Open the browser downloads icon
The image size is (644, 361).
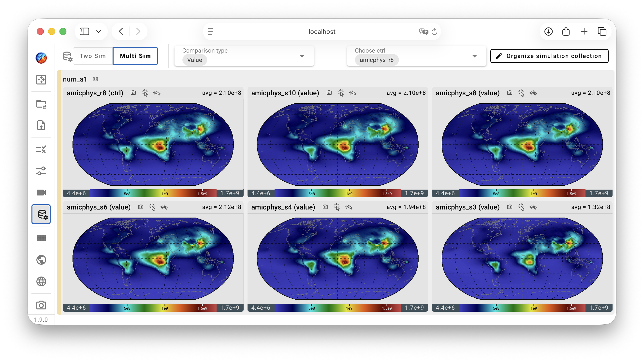[x=548, y=31]
